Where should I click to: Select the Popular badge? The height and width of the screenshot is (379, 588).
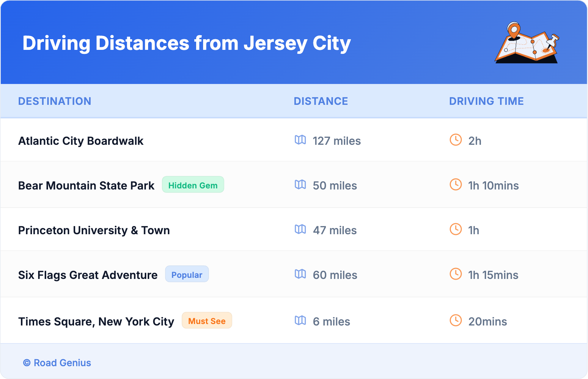coord(187,275)
